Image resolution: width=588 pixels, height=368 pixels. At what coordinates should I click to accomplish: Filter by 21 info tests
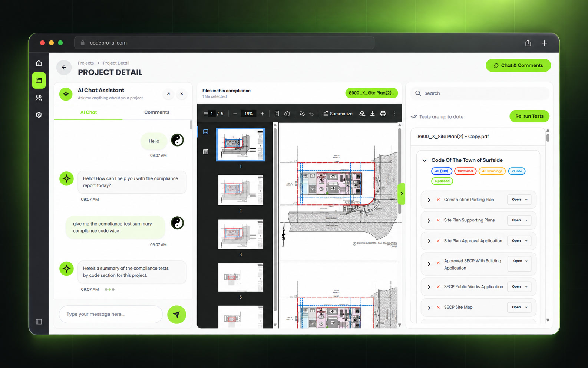(x=517, y=171)
